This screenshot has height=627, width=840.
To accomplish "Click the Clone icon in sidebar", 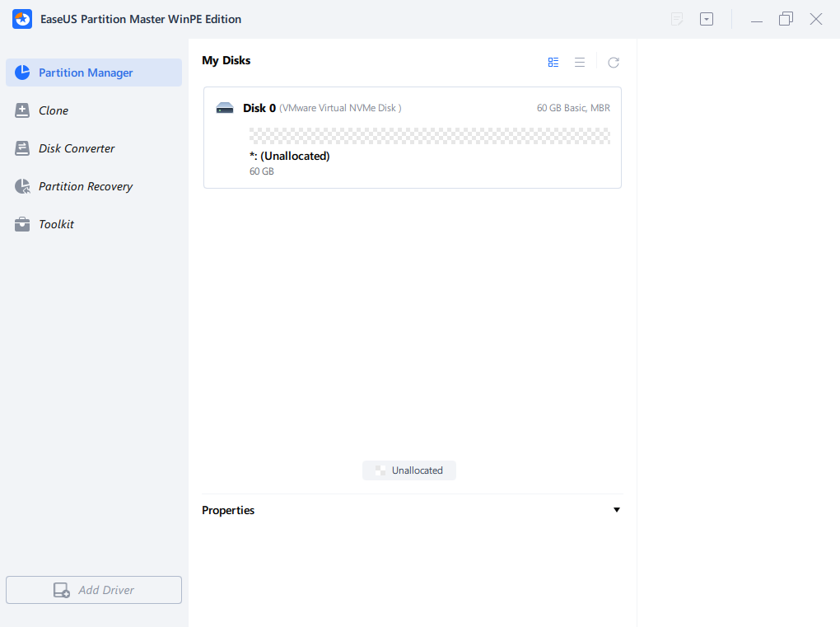I will [x=22, y=110].
